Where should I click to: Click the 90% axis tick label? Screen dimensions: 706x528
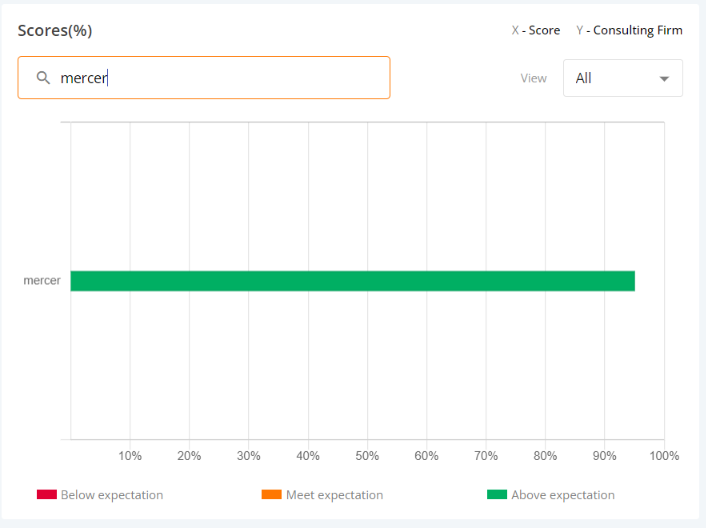[604, 456]
